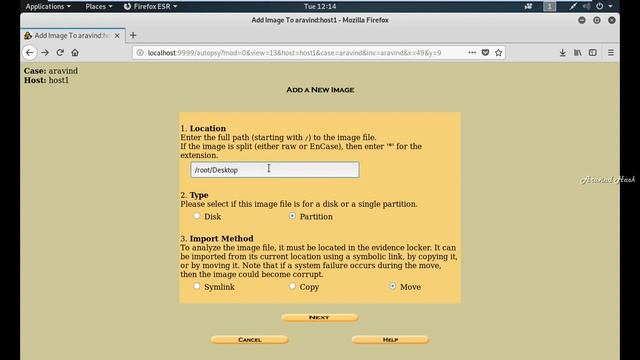
Task: Click the volume icon in top panel
Action: pos(587,7)
